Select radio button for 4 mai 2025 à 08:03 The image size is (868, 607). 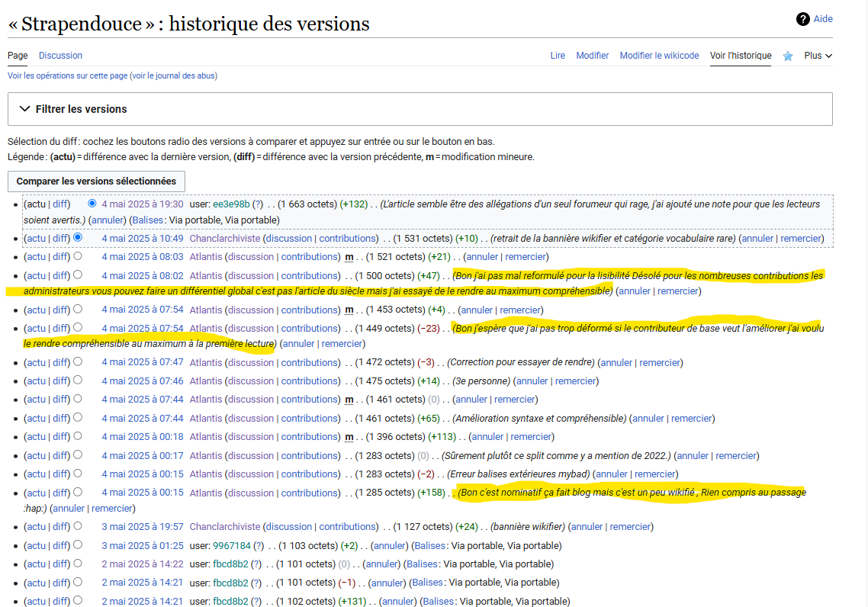[x=78, y=256]
